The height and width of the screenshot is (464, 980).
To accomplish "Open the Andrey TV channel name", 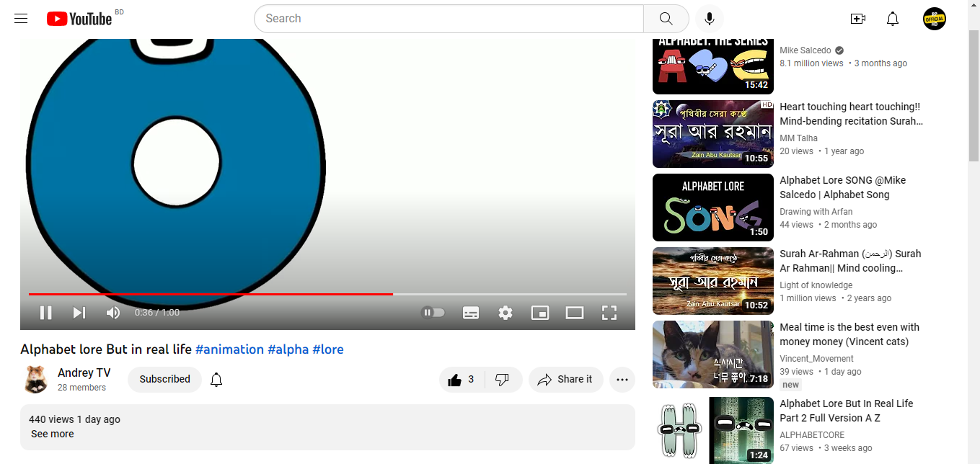I will coord(84,373).
